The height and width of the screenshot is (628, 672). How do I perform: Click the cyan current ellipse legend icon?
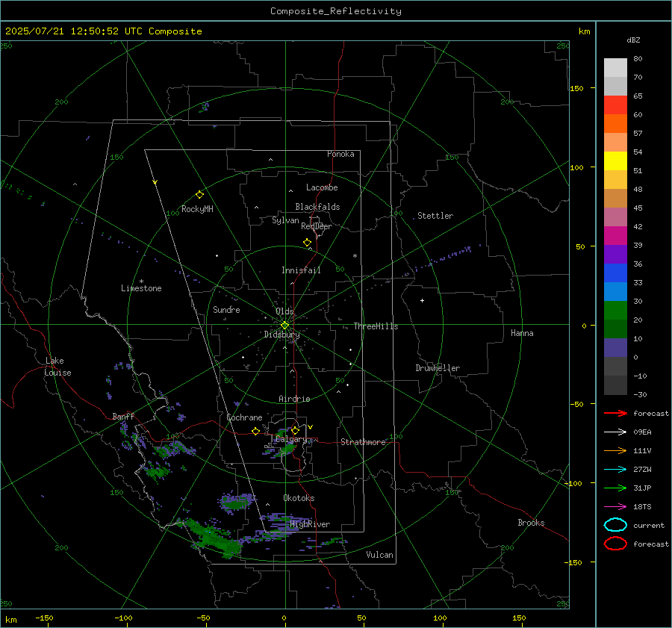tap(615, 525)
